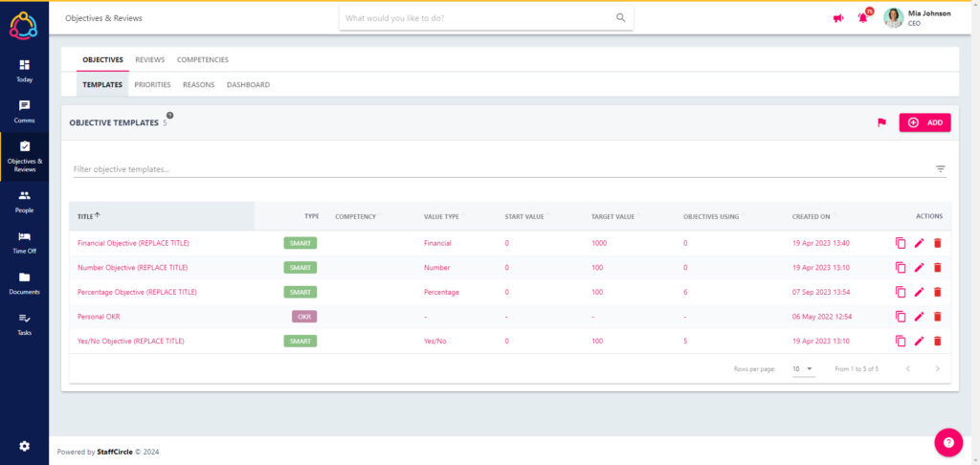980x465 pixels.
Task: Edit the Personal OKR template
Action: coord(919,317)
